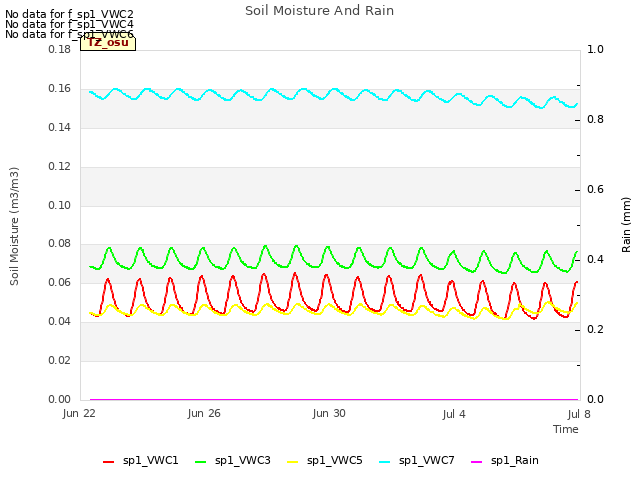
Task: Click the 0.10 left axis tick label
Action: tap(60, 205)
